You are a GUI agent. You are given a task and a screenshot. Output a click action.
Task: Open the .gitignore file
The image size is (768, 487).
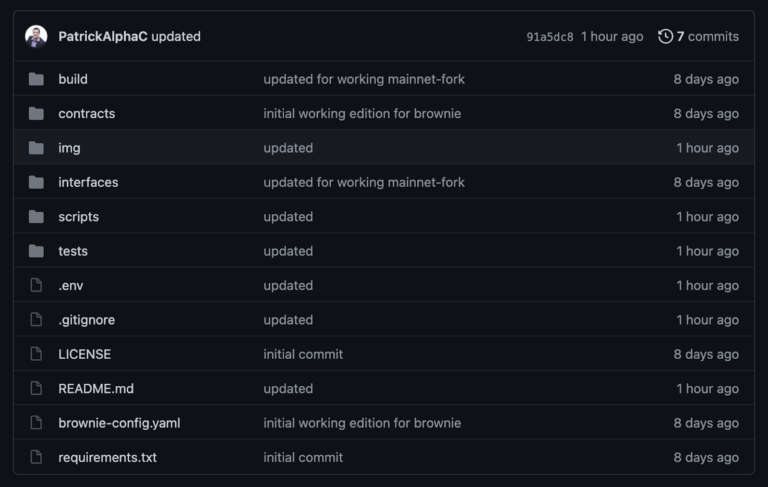(x=86, y=320)
